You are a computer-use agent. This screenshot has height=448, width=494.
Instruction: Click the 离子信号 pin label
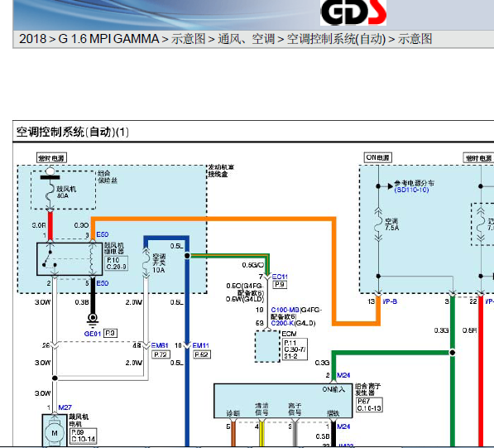click(295, 409)
